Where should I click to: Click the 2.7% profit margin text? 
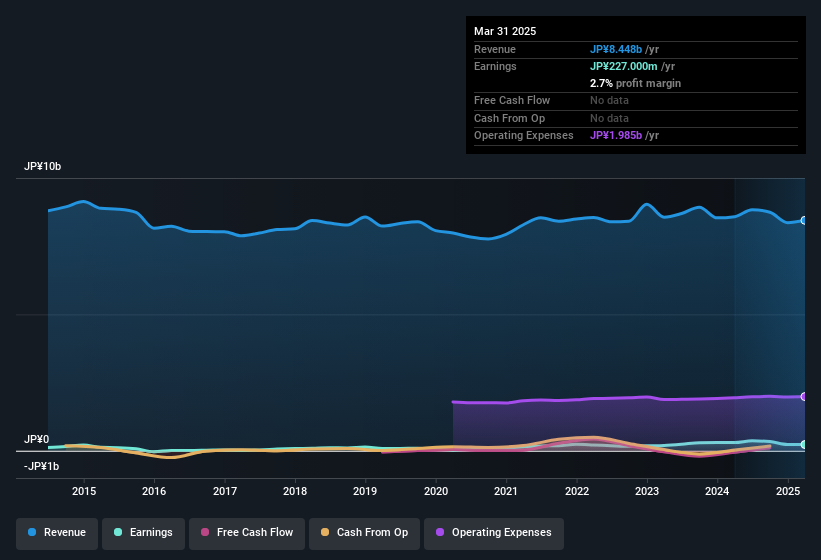point(635,83)
